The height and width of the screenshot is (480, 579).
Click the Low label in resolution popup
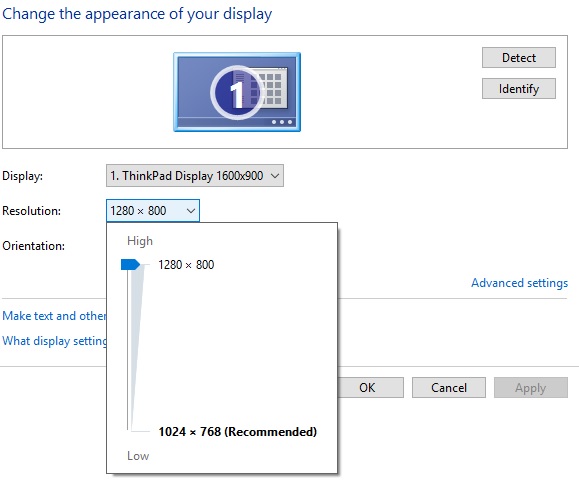pyautogui.click(x=138, y=456)
